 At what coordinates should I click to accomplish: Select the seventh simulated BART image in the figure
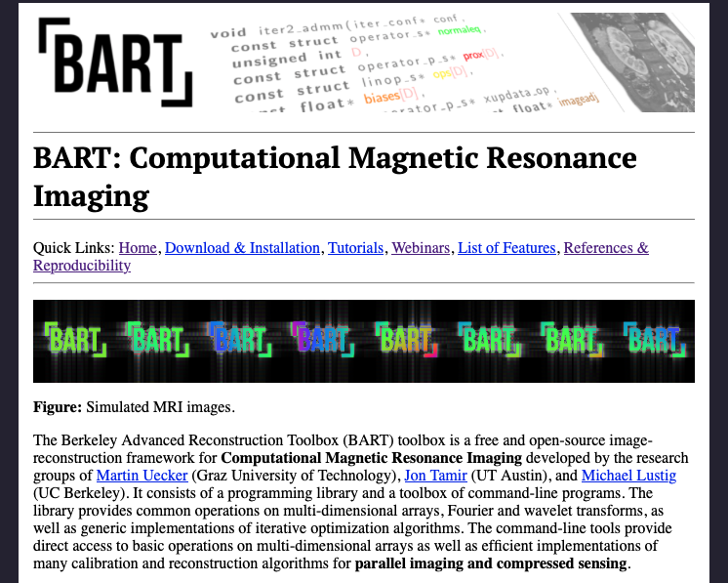click(x=571, y=340)
